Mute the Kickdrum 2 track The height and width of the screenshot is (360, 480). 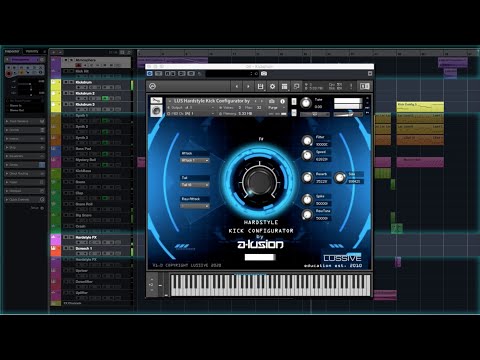[x=66, y=93]
